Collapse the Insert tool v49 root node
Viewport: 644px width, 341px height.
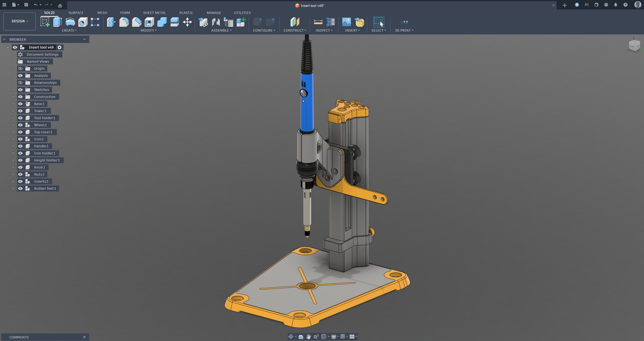(8, 47)
